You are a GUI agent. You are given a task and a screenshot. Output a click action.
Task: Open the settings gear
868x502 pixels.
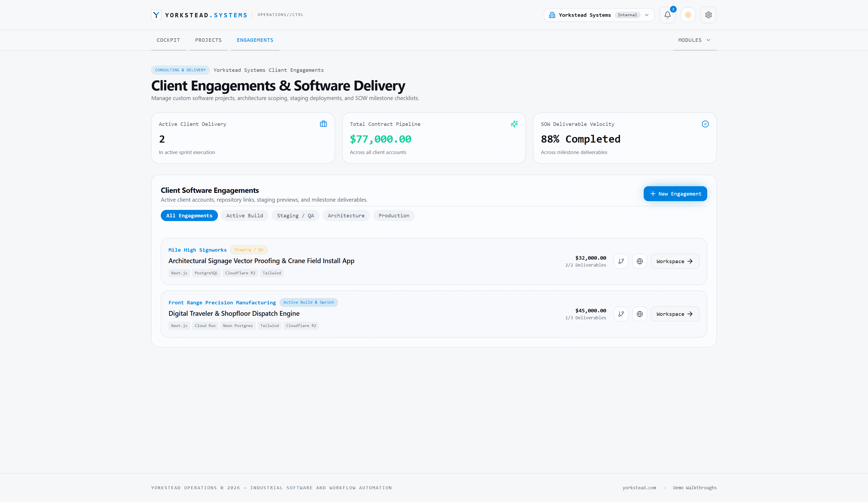pyautogui.click(x=708, y=15)
